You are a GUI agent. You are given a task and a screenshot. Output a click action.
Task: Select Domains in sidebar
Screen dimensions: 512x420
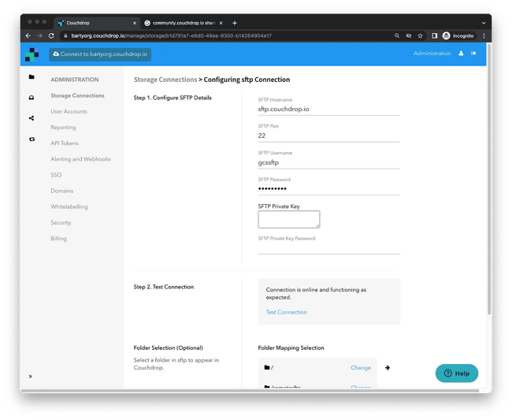pos(62,191)
